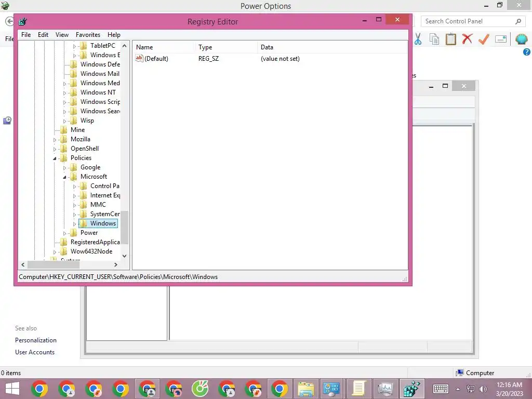Open the Classic Shell settings shell icon
532x399 pixels.
coord(521,39)
